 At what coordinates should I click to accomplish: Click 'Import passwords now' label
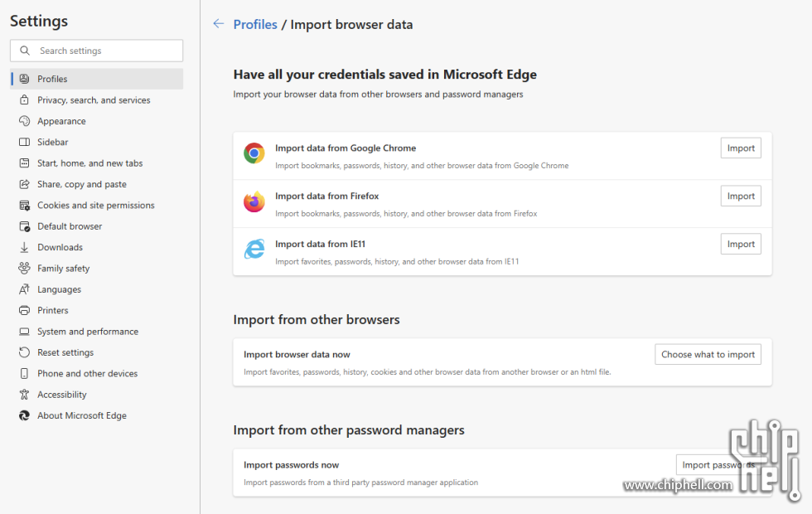click(291, 465)
